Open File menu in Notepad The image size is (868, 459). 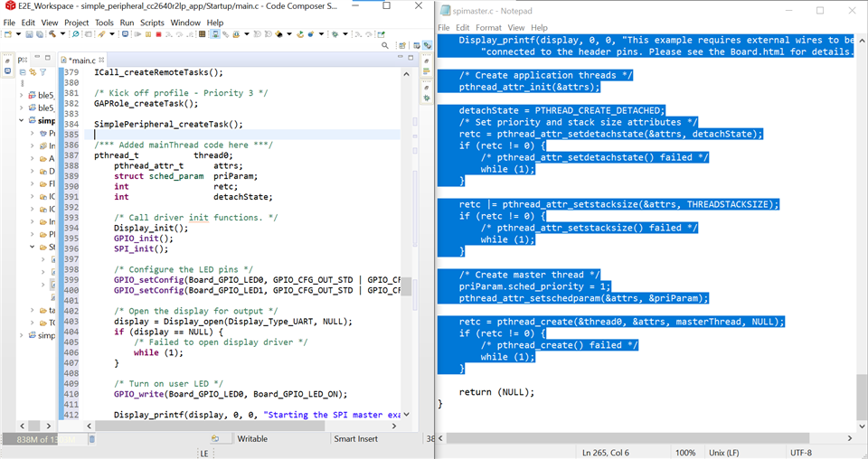pyautogui.click(x=444, y=28)
